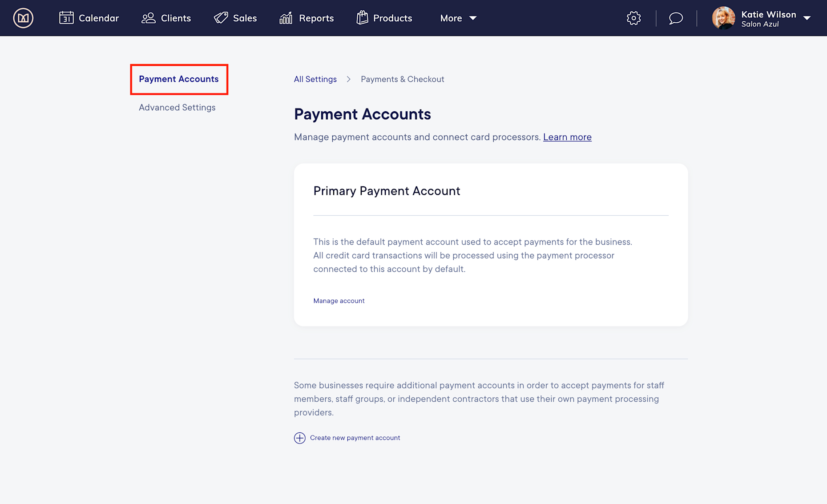Switch to Advanced Settings
This screenshot has width=827, height=504.
[177, 107]
